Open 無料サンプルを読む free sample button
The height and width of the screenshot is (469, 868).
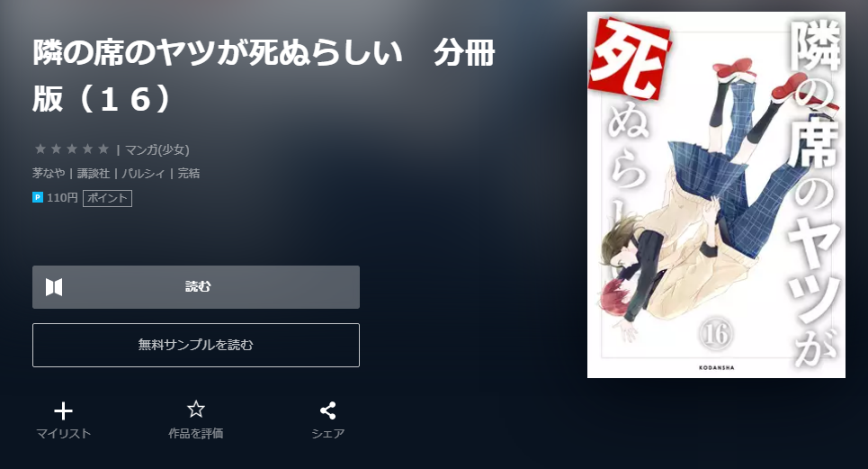pos(196,345)
